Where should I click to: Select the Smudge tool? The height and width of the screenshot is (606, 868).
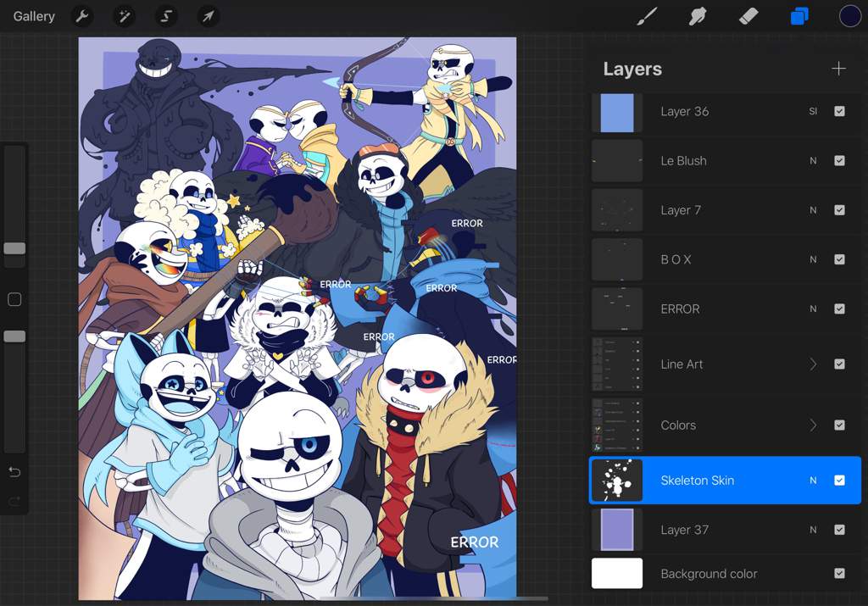(x=698, y=17)
